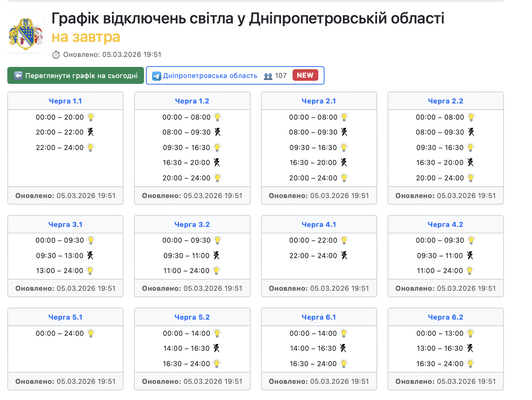The image size is (532, 400).
Task: Click the Telegram icon in the channel button
Action: (156, 76)
